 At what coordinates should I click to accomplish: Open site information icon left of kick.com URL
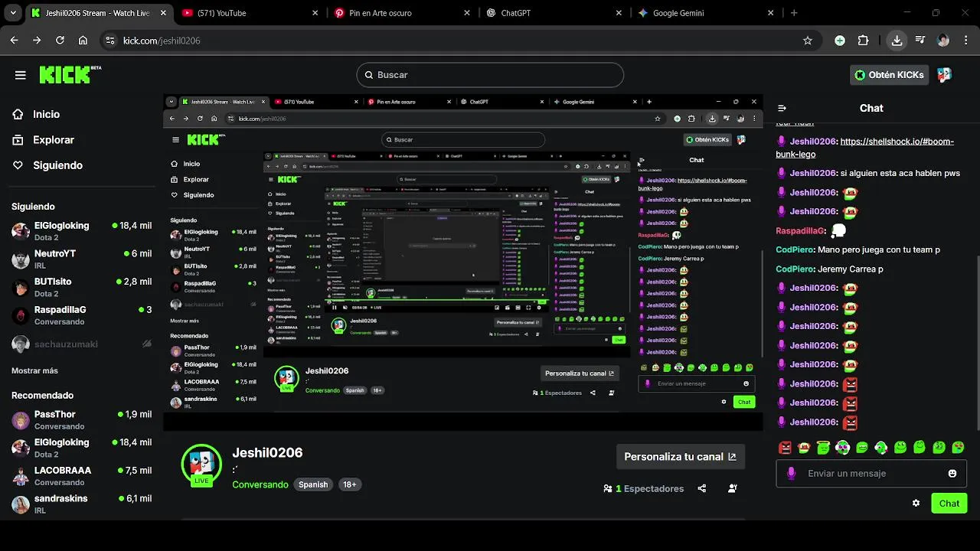click(x=109, y=41)
